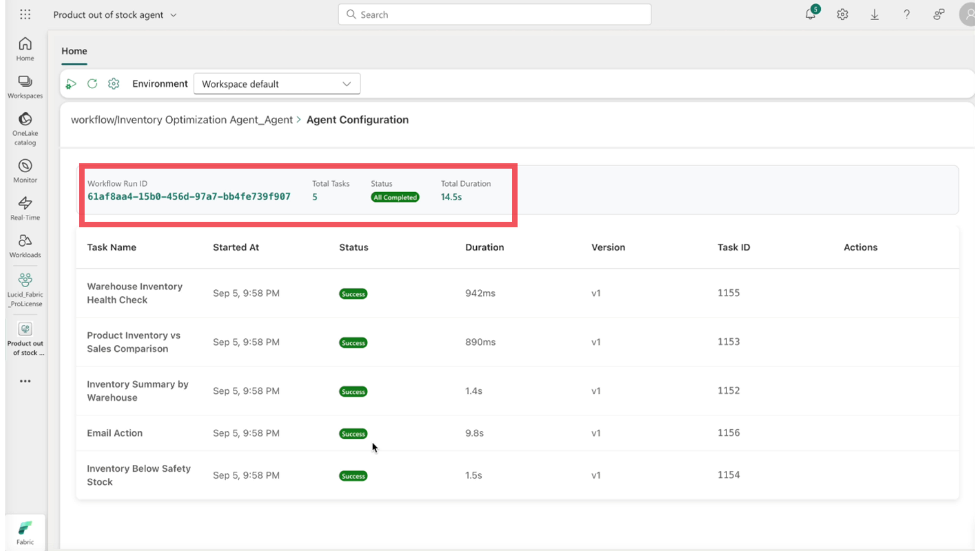Click the notifications bell icon

pyautogui.click(x=810, y=15)
